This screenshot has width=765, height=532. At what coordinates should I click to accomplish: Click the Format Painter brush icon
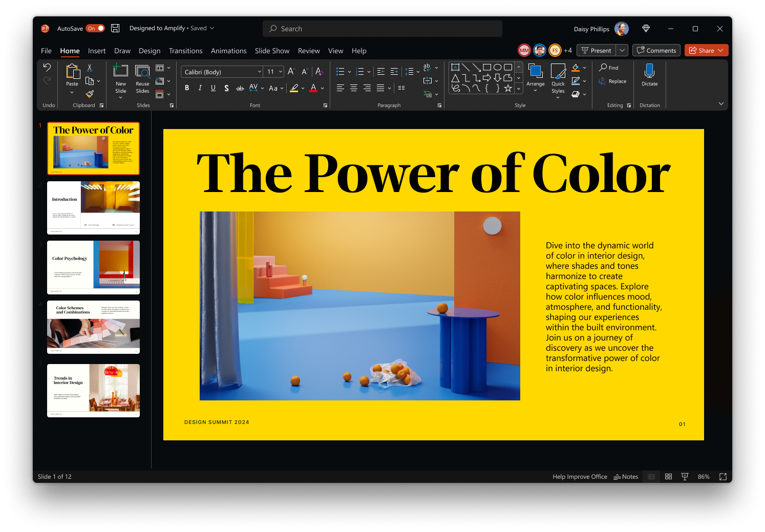90,94
